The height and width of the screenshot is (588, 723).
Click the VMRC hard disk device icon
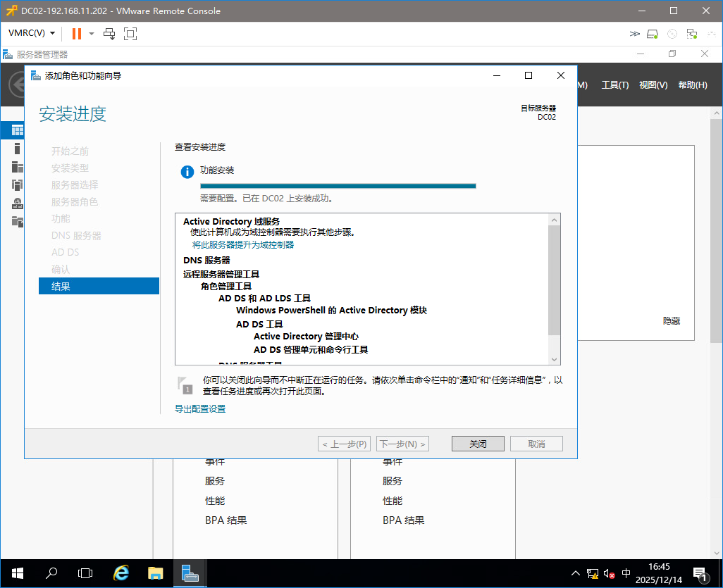pos(653,34)
